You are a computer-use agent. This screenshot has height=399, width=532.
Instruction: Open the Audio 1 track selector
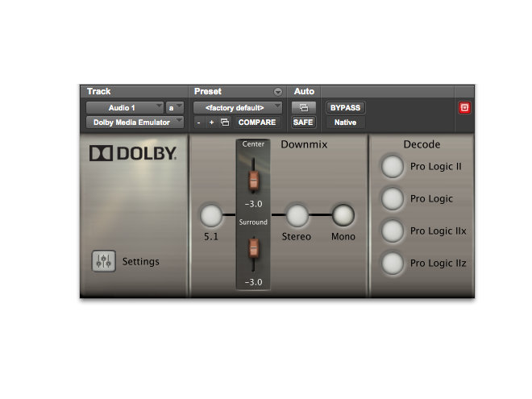click(x=125, y=108)
